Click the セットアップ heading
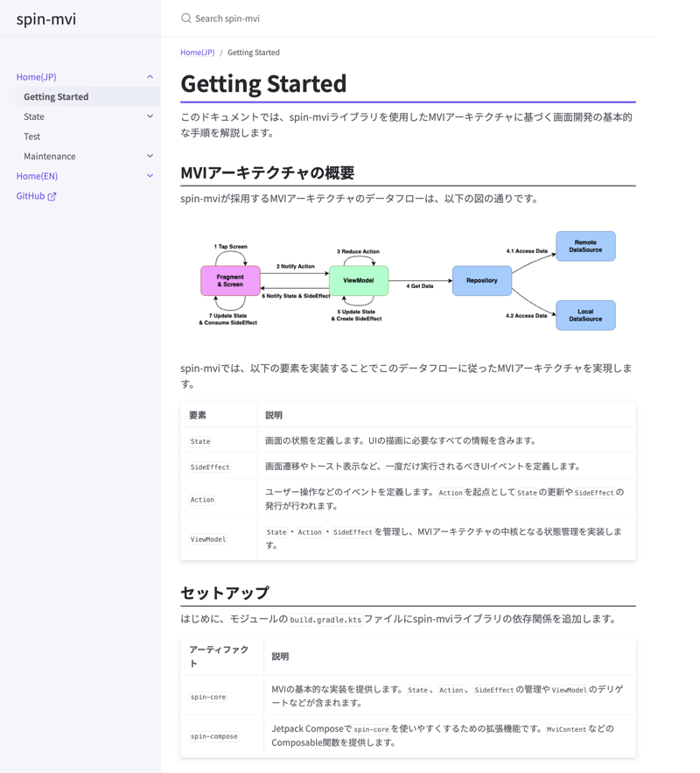 225,593
